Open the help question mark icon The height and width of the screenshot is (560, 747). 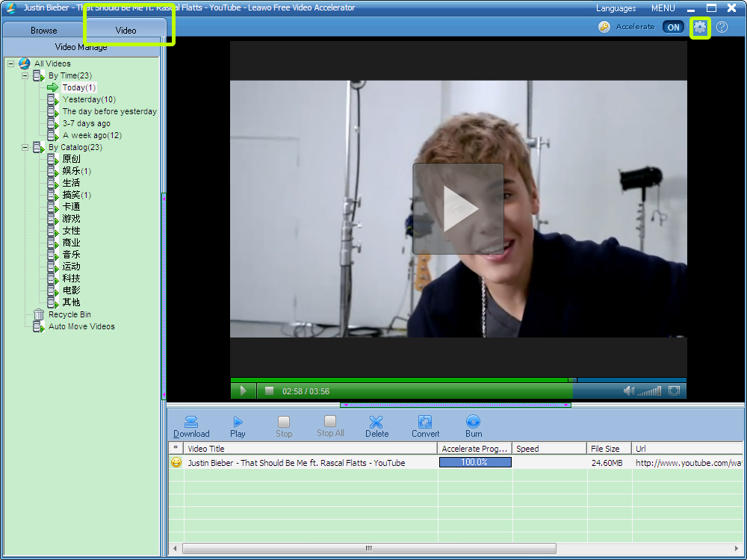click(722, 27)
